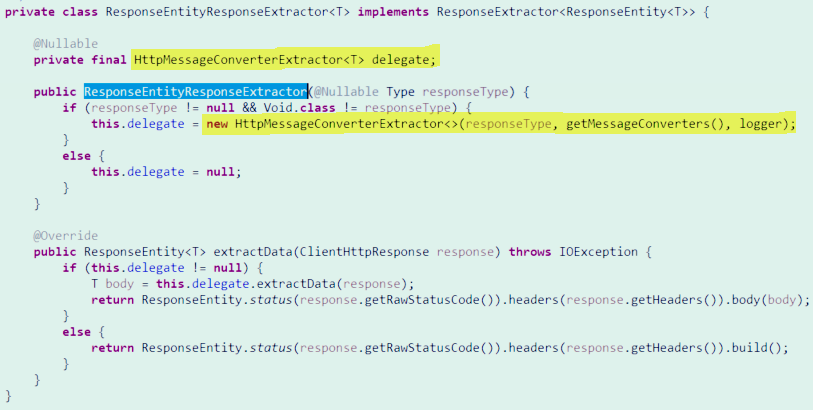Click delegate.extractData(response) call
Screen dimensions: 813x410
point(300,284)
